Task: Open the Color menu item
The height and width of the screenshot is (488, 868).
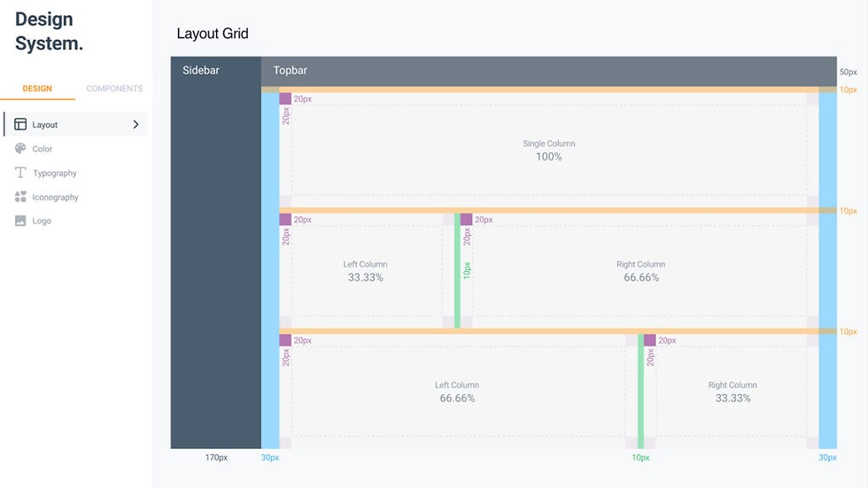Action: (43, 149)
